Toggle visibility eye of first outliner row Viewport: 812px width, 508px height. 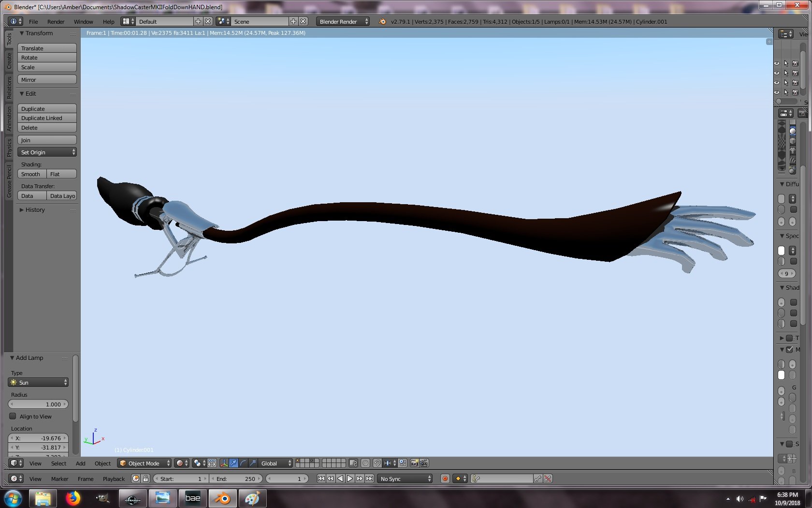click(x=777, y=63)
